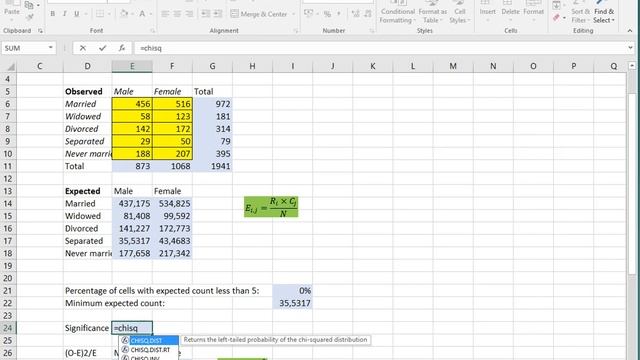Viewport: 640px width, 360px height.
Task: Align text left in Alignment group
Action: click(165, 14)
